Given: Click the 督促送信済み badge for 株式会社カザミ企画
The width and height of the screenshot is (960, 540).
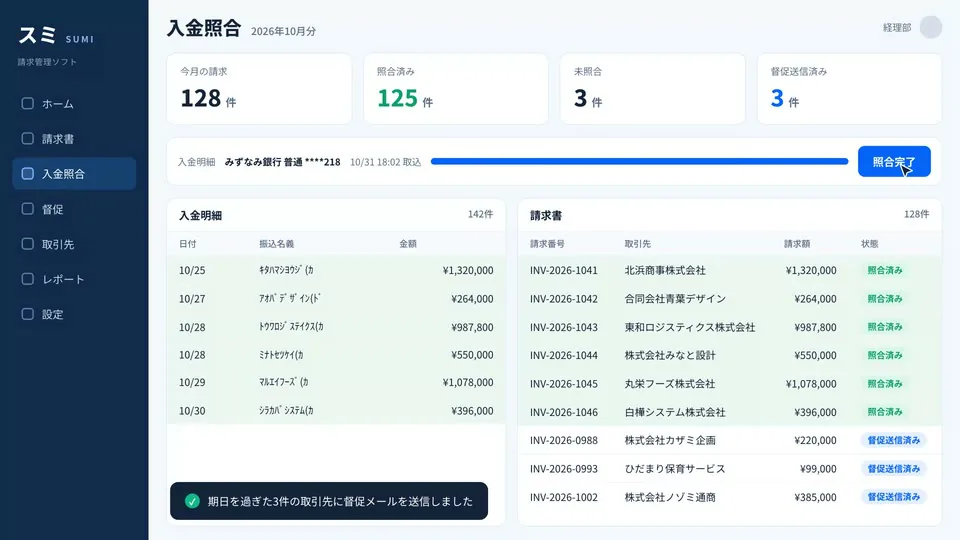Looking at the screenshot, I should (894, 440).
